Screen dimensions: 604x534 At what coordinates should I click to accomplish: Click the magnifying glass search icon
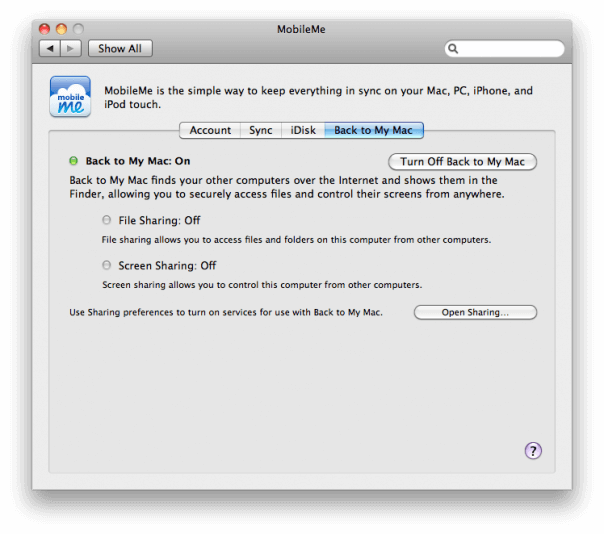(453, 49)
